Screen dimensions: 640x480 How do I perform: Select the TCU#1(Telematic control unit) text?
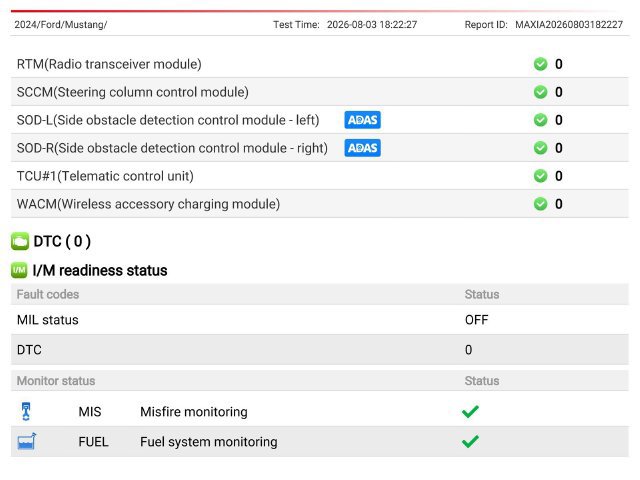(105, 176)
